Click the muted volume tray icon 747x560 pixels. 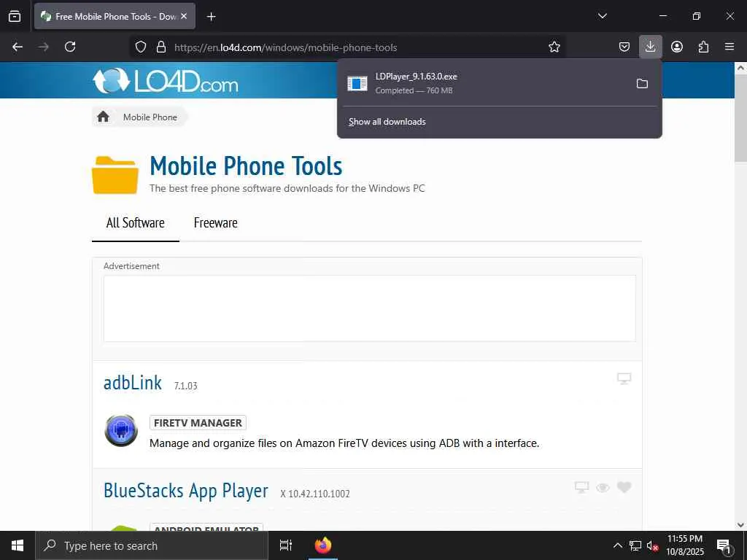point(652,545)
